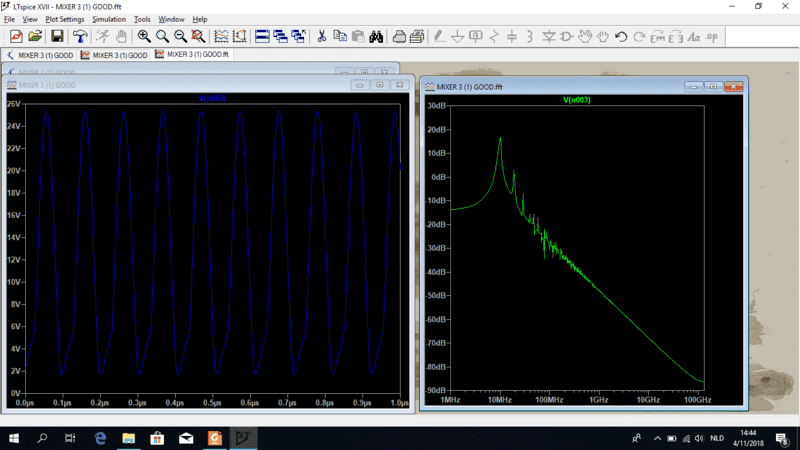Switch to the MIXER 3 (1) GOOD.fft tab

tap(192, 54)
